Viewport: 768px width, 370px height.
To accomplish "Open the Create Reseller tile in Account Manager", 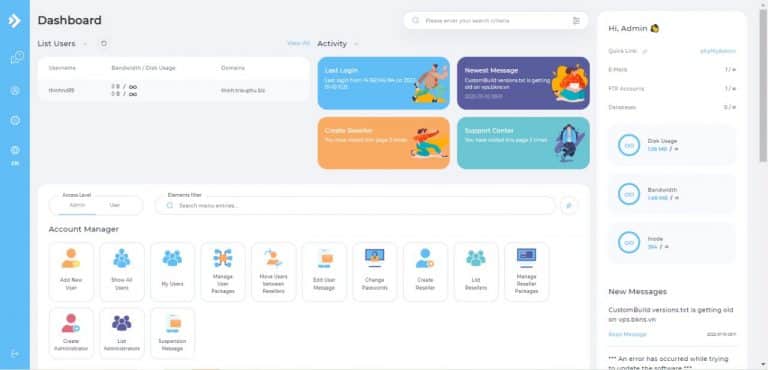I will point(425,271).
